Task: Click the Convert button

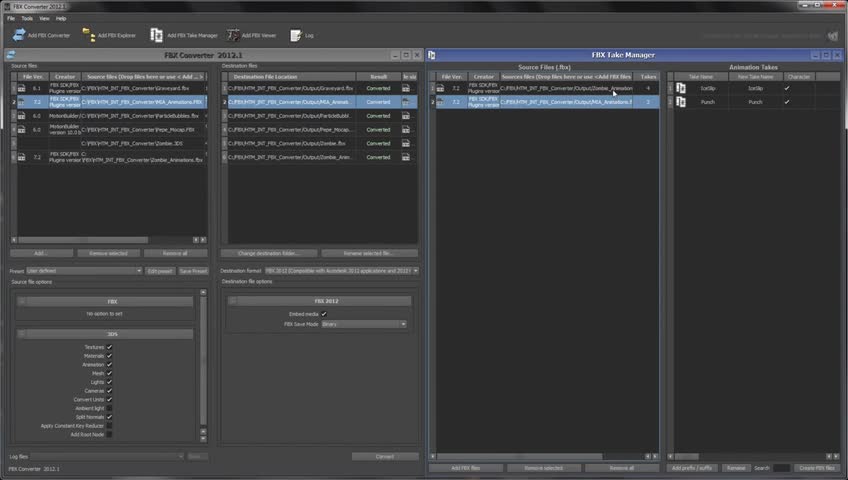Action: pos(385,457)
